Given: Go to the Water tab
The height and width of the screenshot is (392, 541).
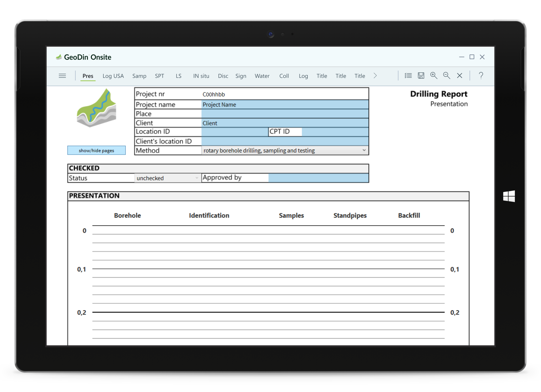Looking at the screenshot, I should [x=262, y=76].
